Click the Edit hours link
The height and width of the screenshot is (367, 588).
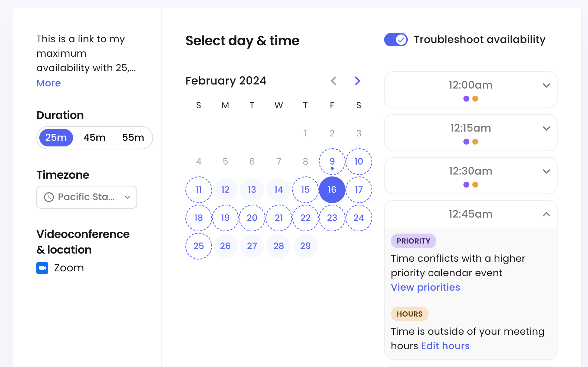(x=446, y=346)
